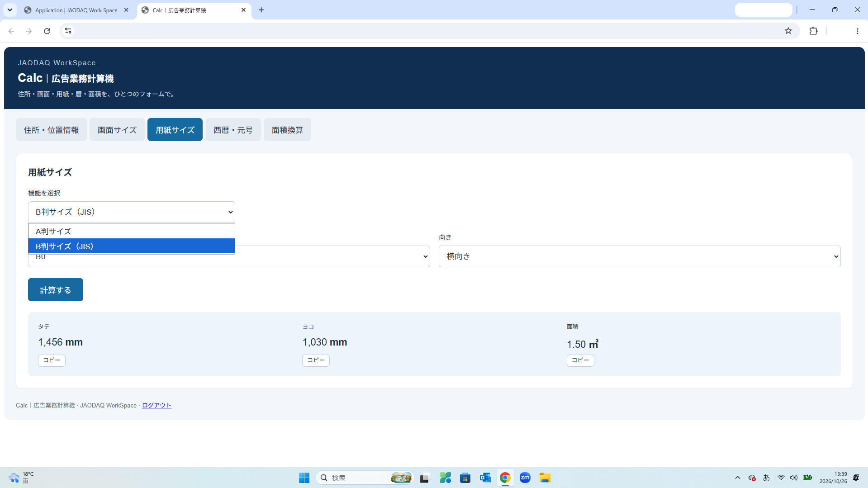Click the 計算する button
868x488 pixels.
56,290
